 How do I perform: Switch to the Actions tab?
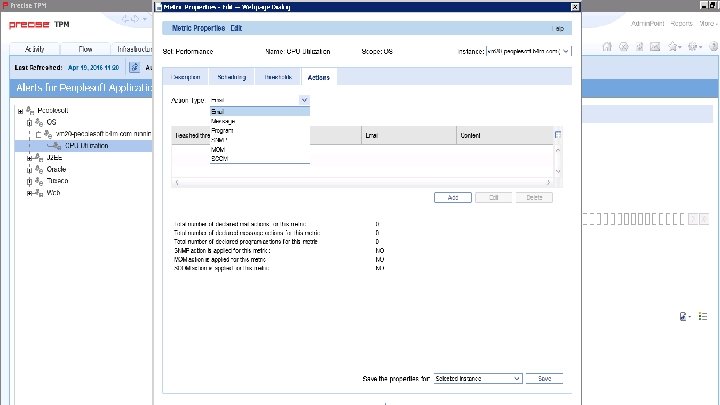pos(319,77)
